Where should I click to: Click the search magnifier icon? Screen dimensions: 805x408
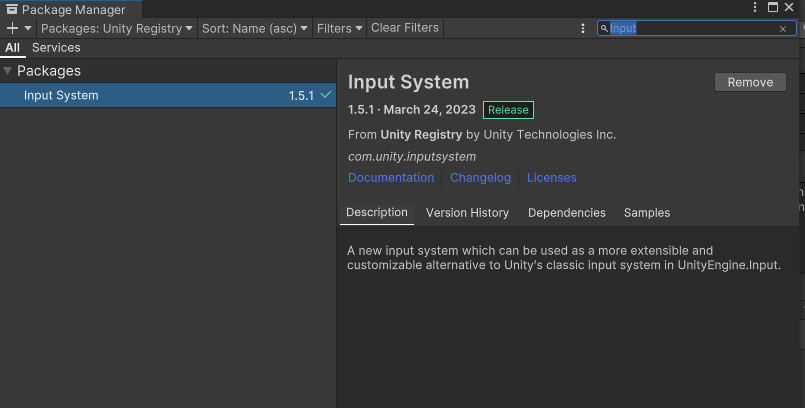click(604, 28)
